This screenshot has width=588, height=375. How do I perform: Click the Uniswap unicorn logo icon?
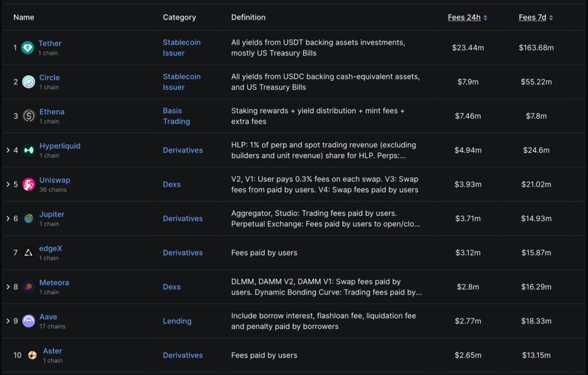(29, 184)
